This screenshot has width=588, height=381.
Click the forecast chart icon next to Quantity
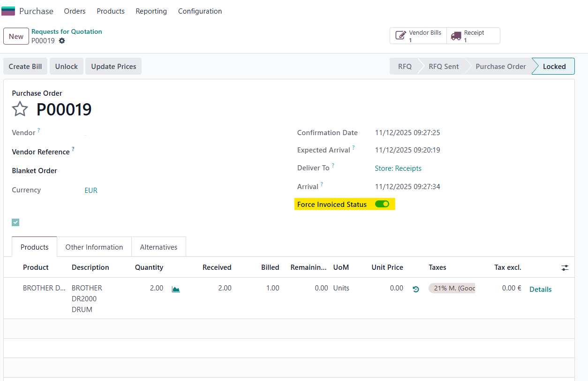176,289
